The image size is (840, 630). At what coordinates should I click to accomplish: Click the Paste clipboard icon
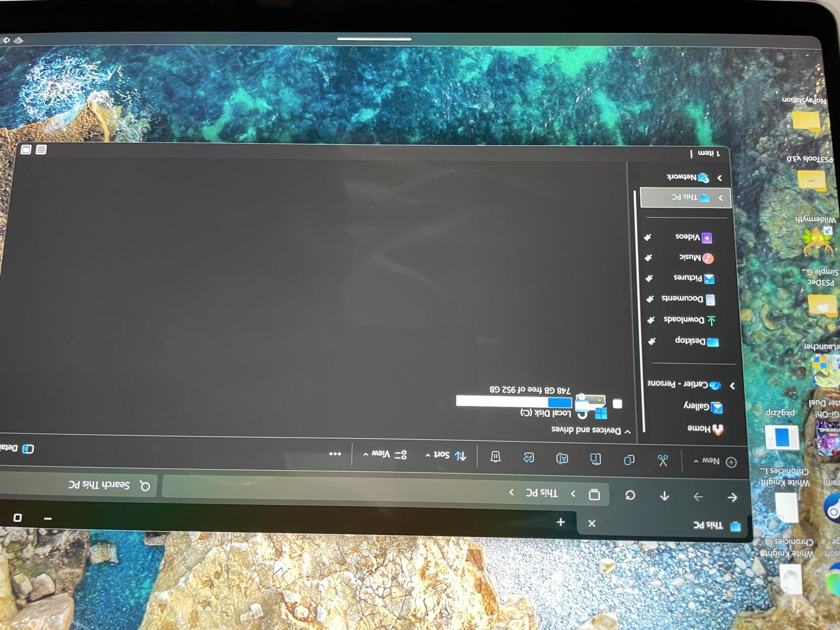[x=595, y=459]
